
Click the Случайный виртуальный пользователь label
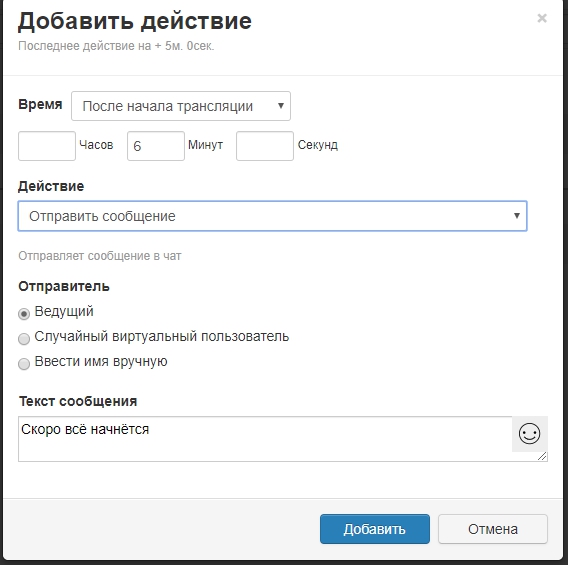point(162,336)
